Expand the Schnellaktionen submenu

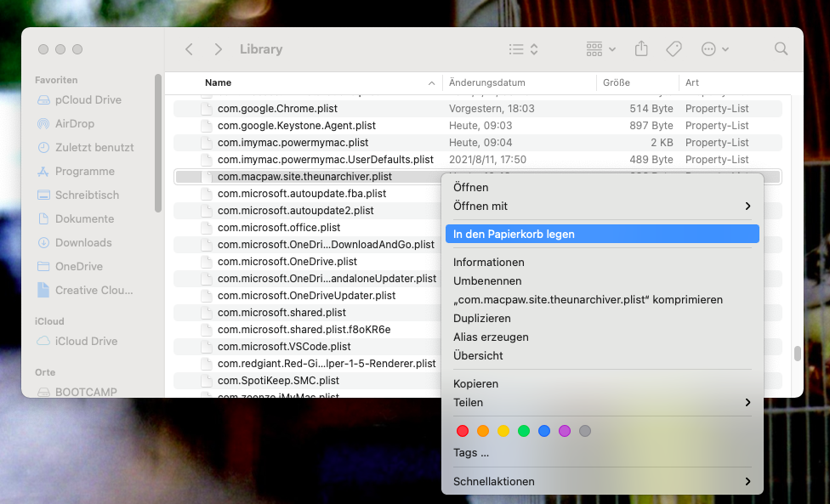602,482
